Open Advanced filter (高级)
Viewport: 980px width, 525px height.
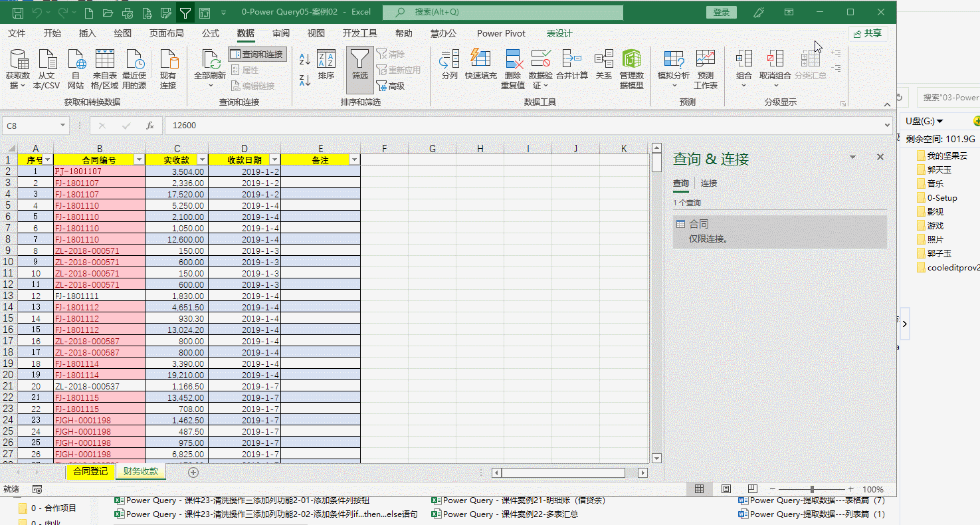point(391,86)
